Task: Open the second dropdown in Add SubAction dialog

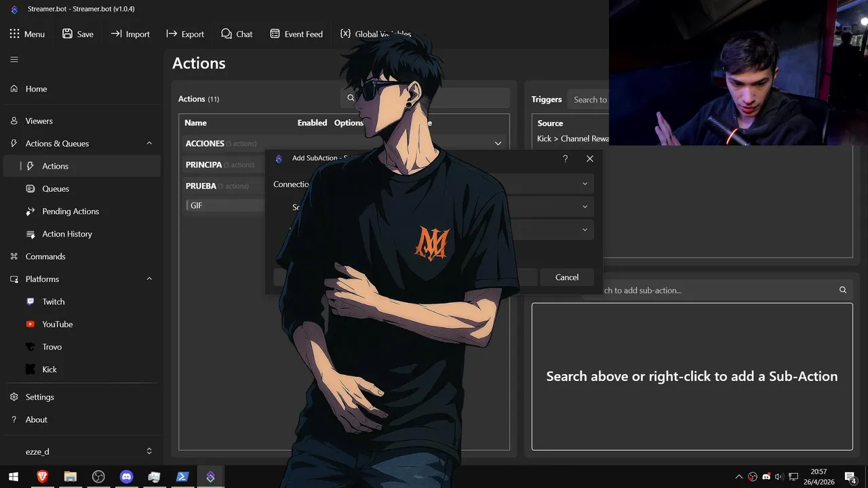Action: [x=585, y=207]
